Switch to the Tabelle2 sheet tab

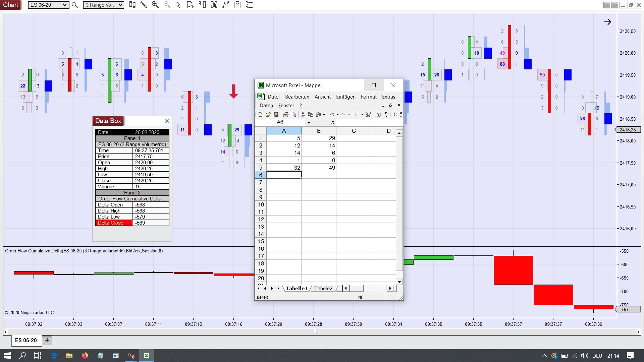click(323, 288)
